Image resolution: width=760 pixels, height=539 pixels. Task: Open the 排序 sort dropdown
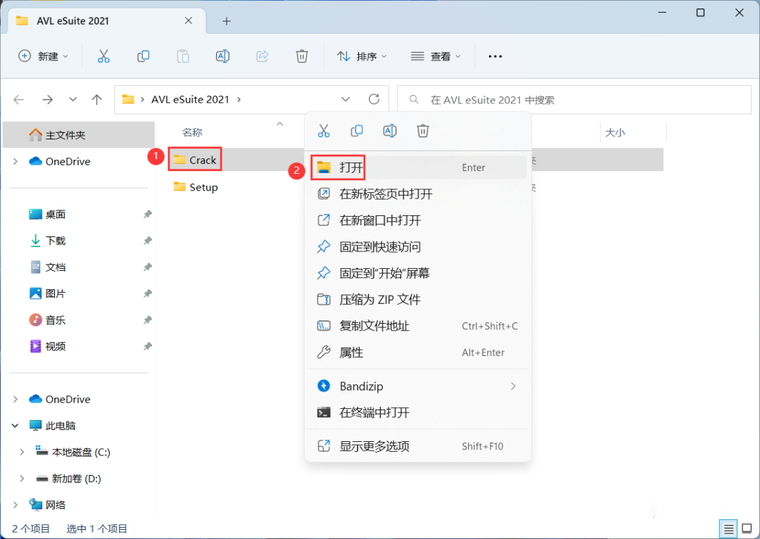point(362,56)
